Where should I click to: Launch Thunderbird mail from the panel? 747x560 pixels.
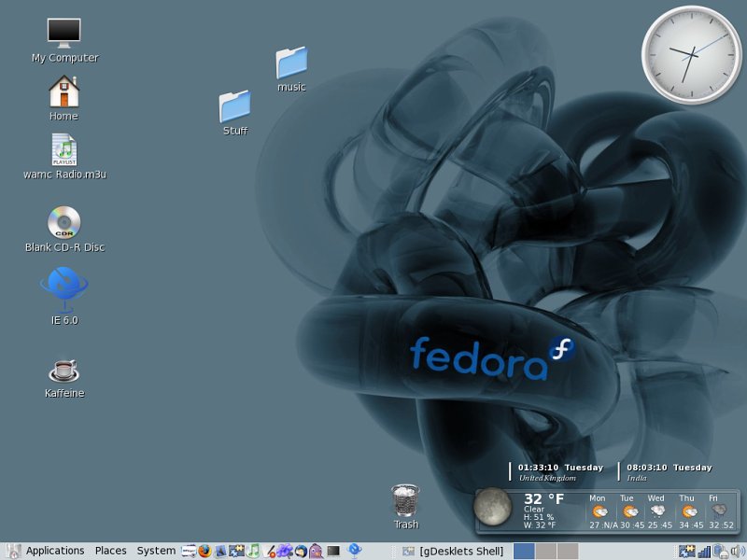[x=301, y=551]
